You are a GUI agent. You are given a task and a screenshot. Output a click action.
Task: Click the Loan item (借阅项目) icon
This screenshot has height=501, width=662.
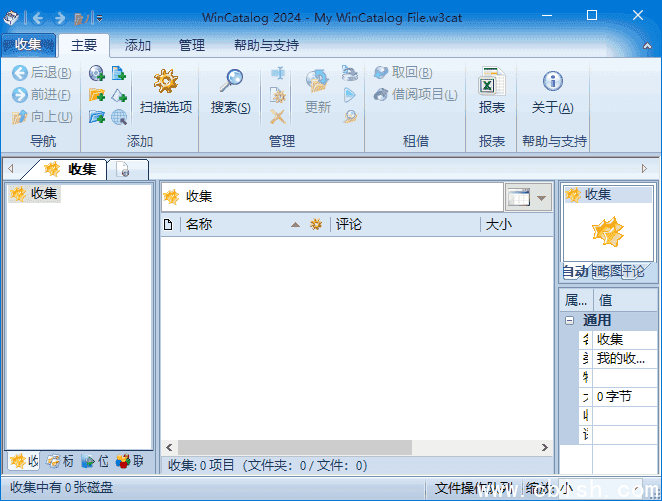point(381,95)
